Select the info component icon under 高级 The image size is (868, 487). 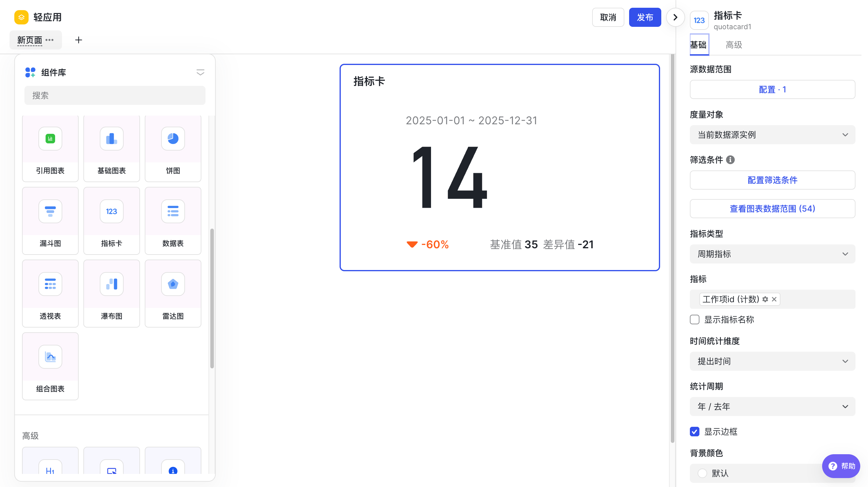[x=173, y=467]
